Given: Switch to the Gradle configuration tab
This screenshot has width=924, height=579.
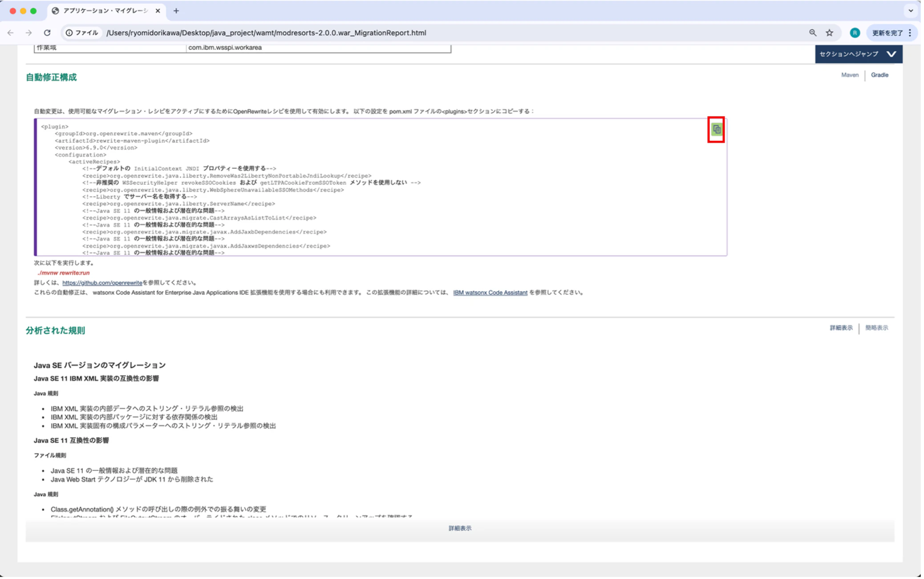Looking at the screenshot, I should (x=879, y=75).
